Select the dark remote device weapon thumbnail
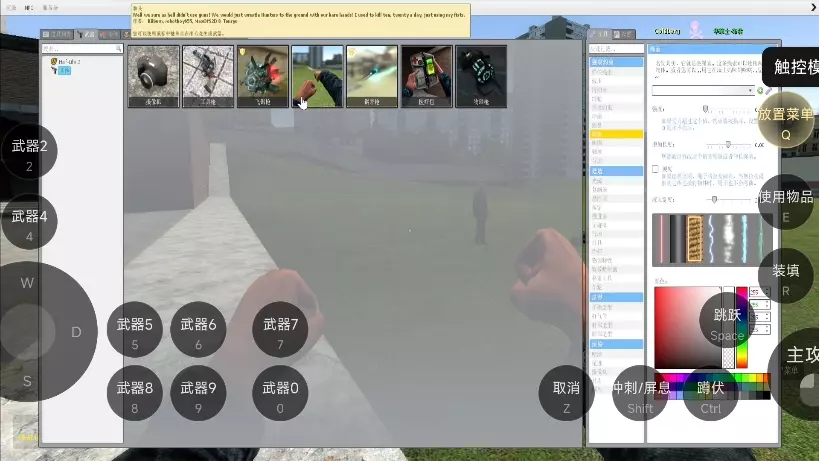Viewport: 819px width, 461px height. (x=481, y=76)
